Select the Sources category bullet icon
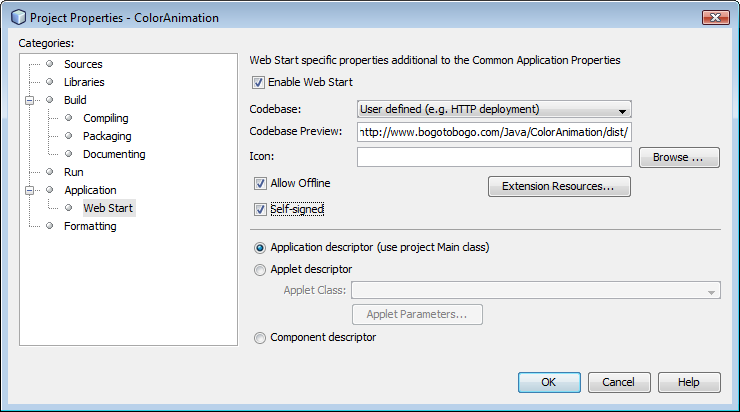 coord(50,64)
